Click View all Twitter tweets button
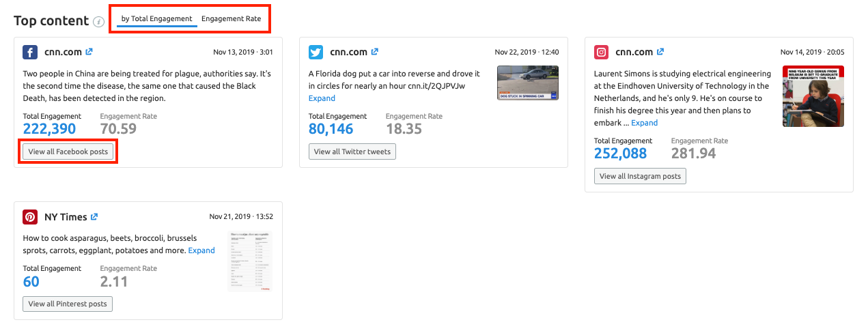Image resolution: width=868 pixels, height=333 pixels. [352, 151]
